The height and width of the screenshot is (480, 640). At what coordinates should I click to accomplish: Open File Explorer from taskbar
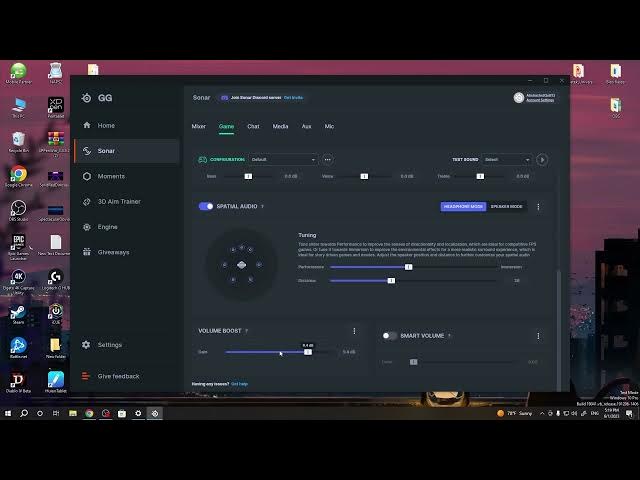click(73, 413)
